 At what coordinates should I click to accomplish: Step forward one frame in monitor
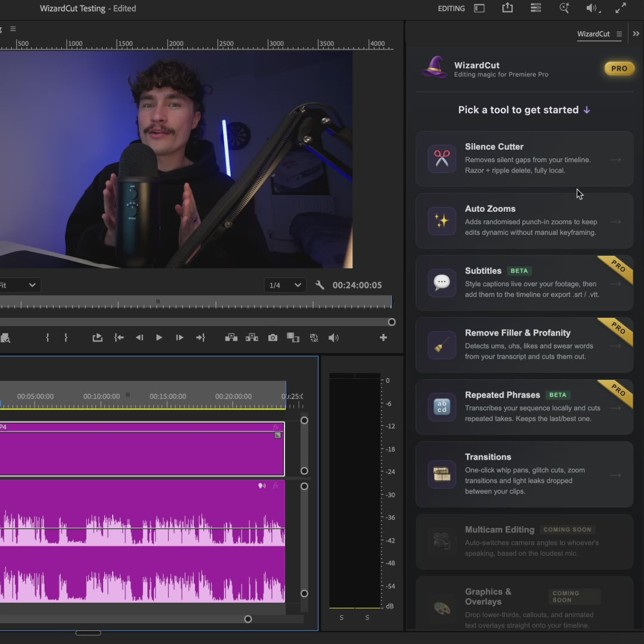coord(179,338)
